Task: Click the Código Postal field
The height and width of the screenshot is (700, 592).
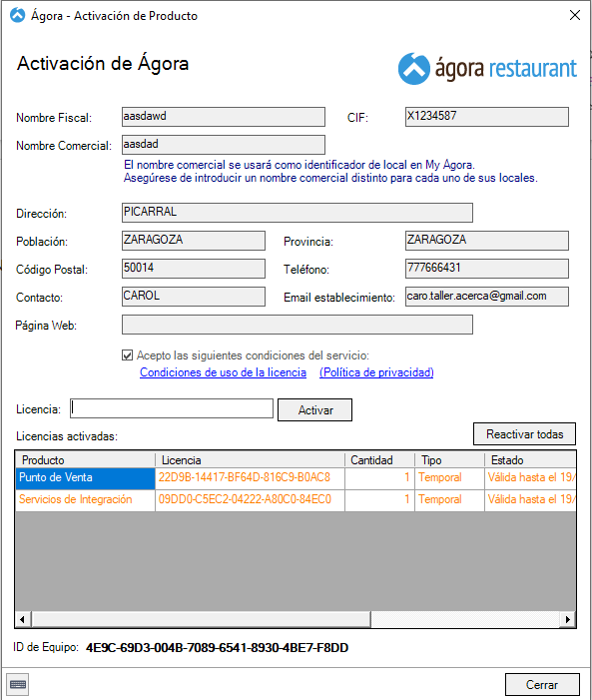Action: click(194, 269)
